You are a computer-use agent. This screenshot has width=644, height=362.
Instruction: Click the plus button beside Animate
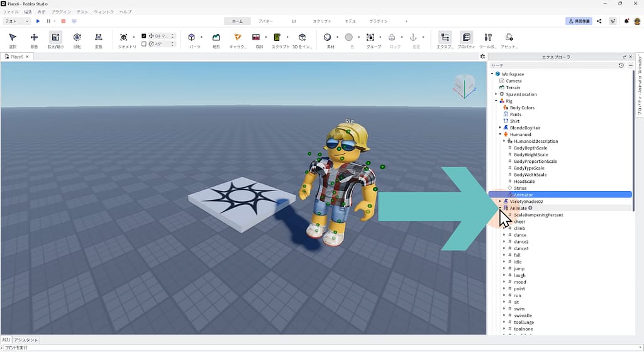click(x=530, y=208)
